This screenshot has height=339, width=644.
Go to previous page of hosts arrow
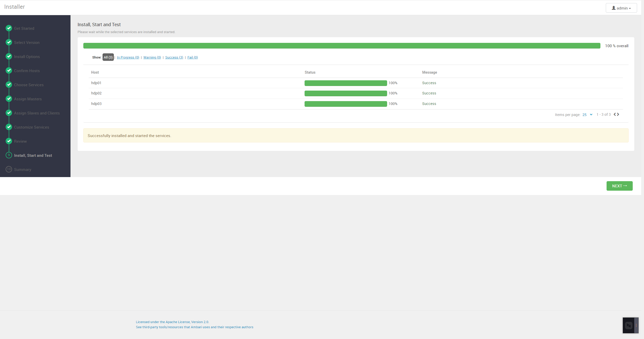coord(615,114)
